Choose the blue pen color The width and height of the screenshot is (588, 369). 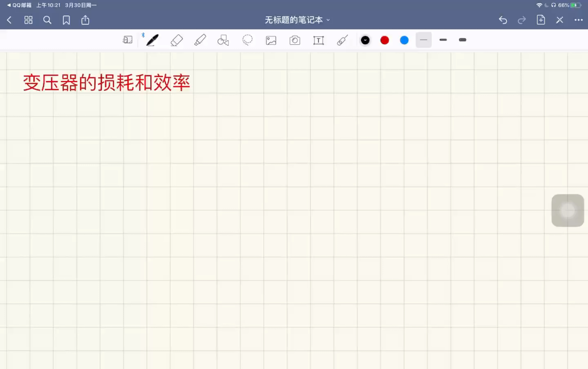tap(404, 40)
